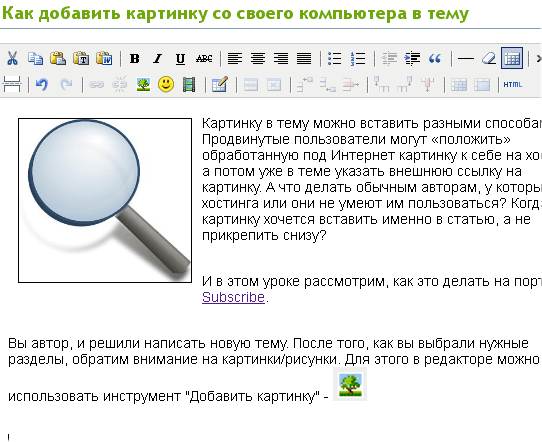Click the Paste clipboard icon
This screenshot has height=442, width=542.
(58, 58)
